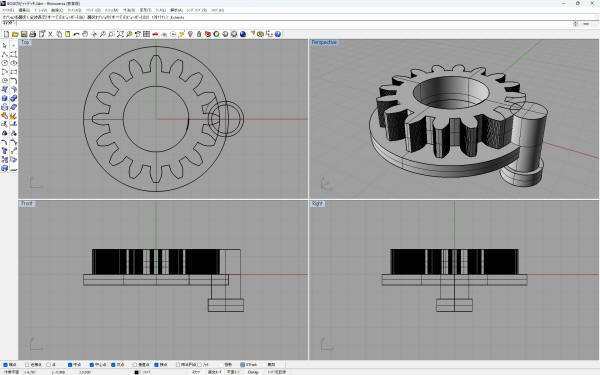Click the blue render sphere icon
600x375 pixels.
pyautogui.click(x=243, y=34)
